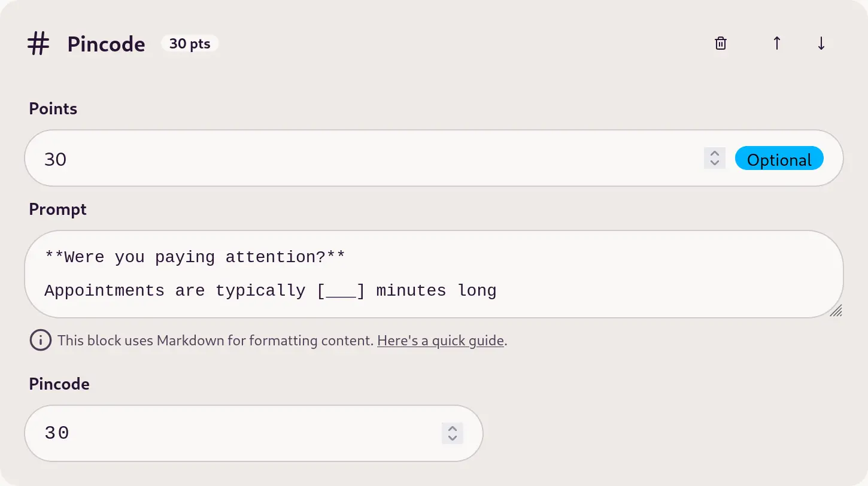Click the Prompt textarea resize handle
The height and width of the screenshot is (486, 868).
coord(836,310)
